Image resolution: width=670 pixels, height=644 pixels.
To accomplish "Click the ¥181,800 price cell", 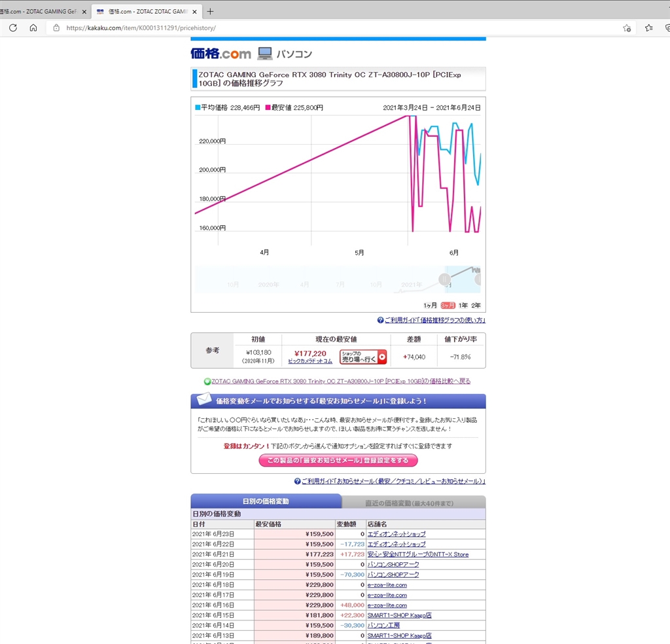I will [294, 615].
